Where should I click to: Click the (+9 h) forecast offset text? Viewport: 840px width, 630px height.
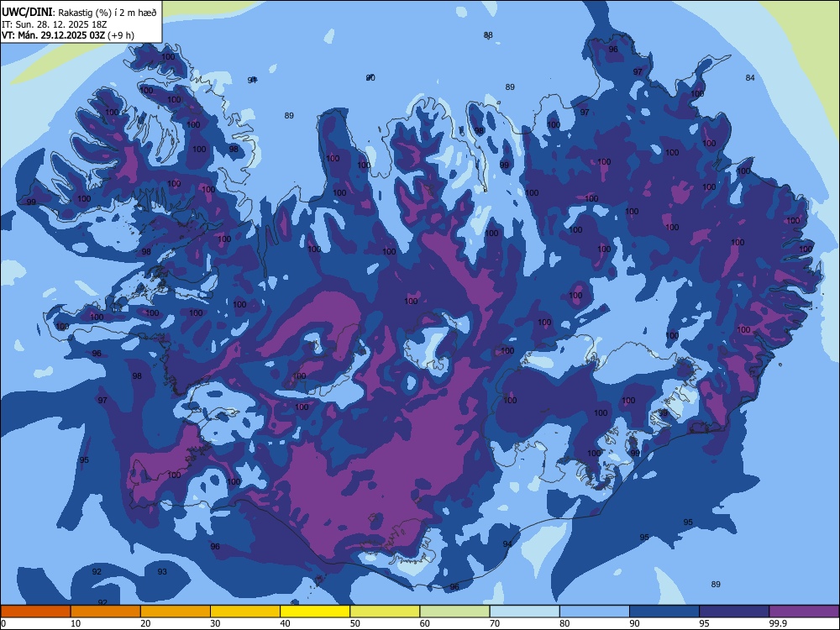121,36
